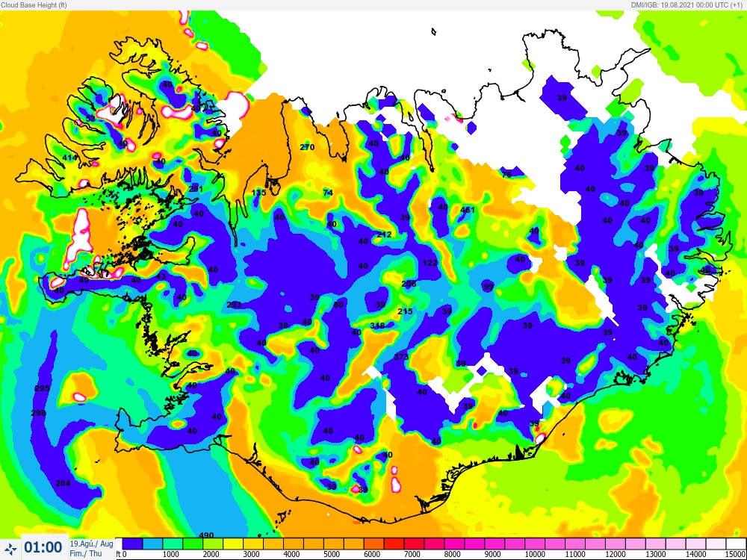Click the '76' cloud base value
This screenshot has height=560, width=747.
tap(506, 175)
